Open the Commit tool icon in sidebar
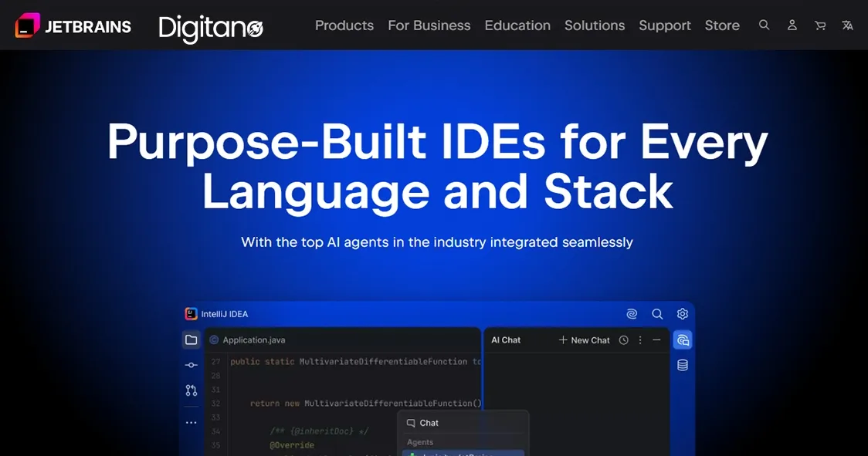Screen dimensions: 868x456 pyautogui.click(x=191, y=365)
